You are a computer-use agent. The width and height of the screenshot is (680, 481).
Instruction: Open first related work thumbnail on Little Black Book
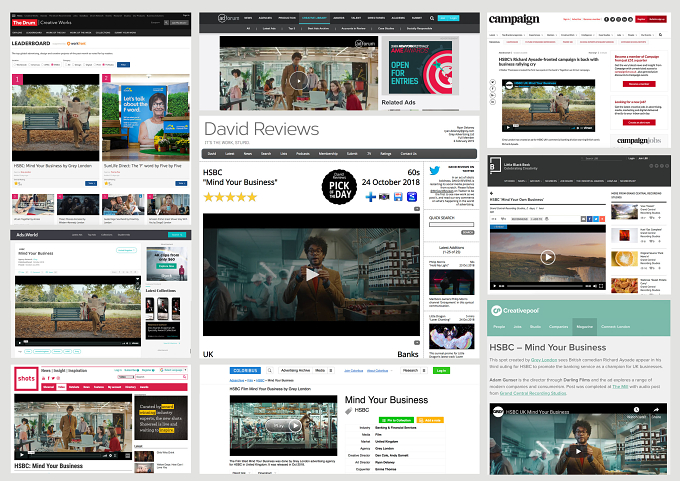click(624, 212)
